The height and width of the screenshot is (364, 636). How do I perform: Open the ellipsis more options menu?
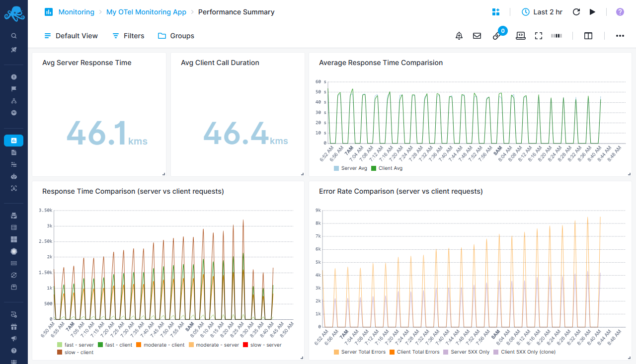coord(620,35)
